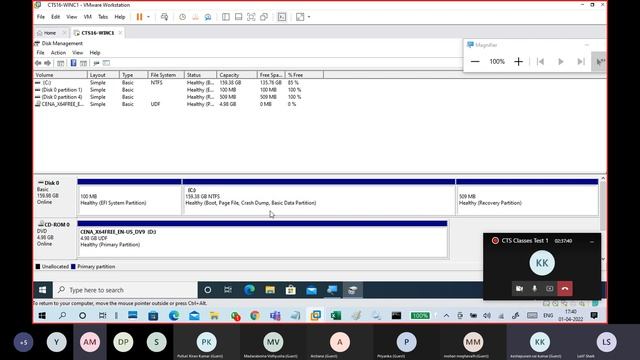
Task: Sort by the File System column header
Action: 166,75
